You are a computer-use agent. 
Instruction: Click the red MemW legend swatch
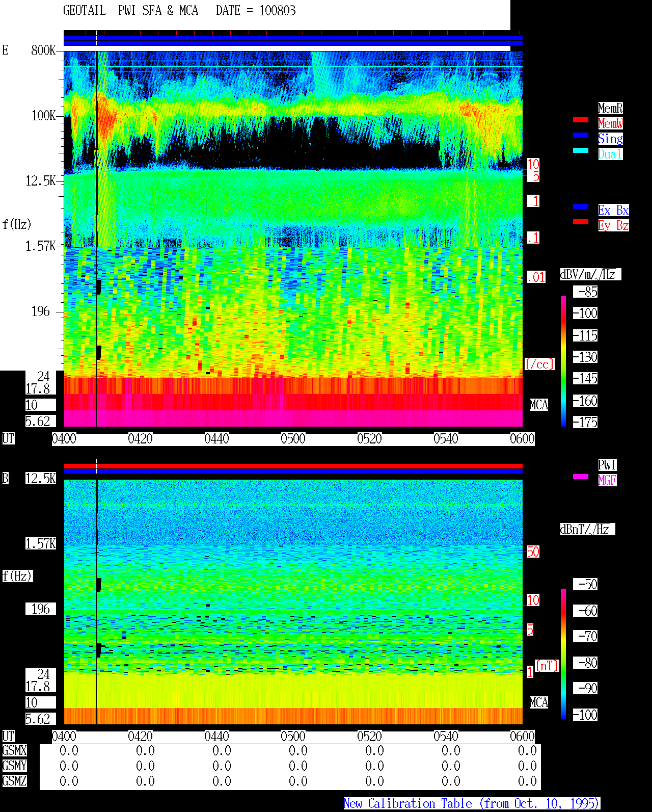click(581, 120)
